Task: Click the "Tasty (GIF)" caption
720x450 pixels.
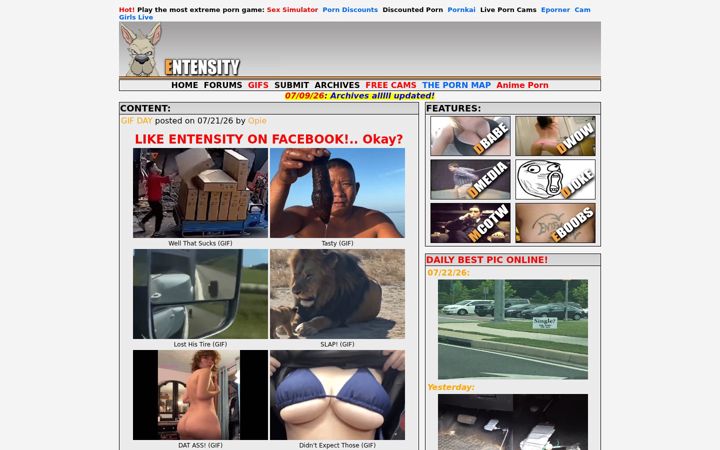Action: tap(338, 243)
